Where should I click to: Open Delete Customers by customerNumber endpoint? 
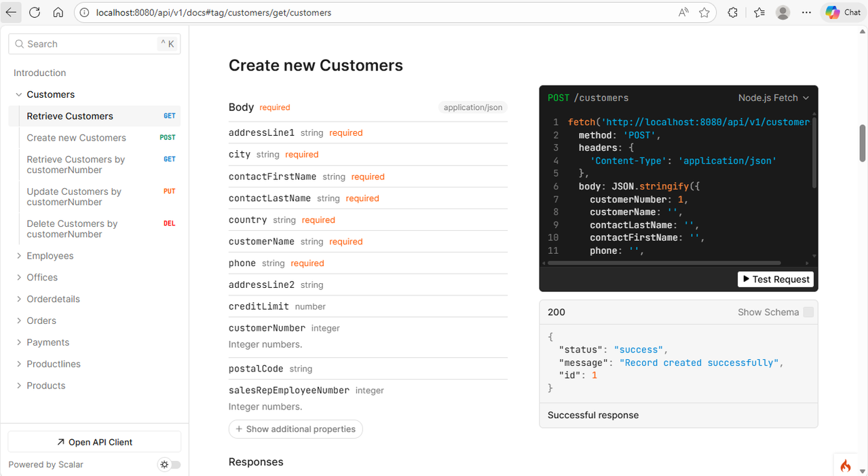click(x=94, y=229)
